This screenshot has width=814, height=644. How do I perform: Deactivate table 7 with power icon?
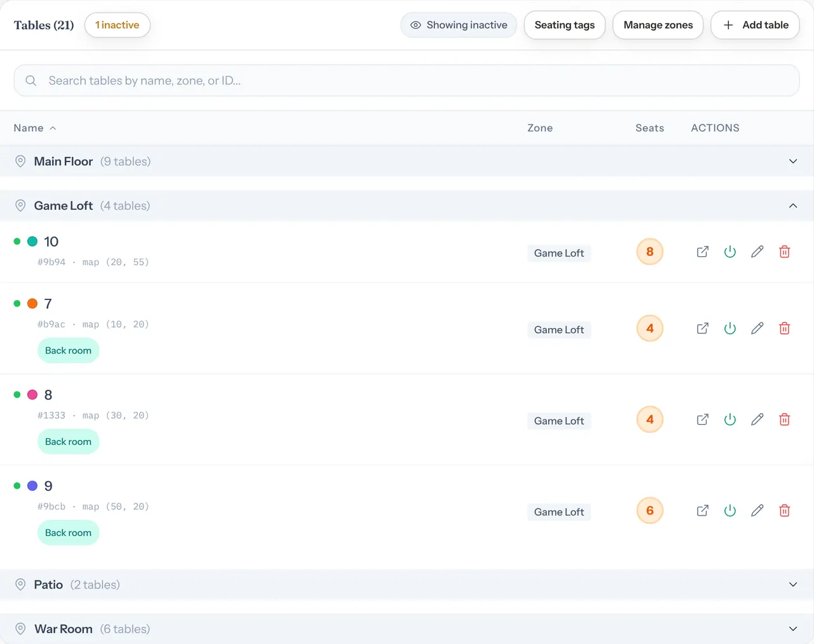730,329
